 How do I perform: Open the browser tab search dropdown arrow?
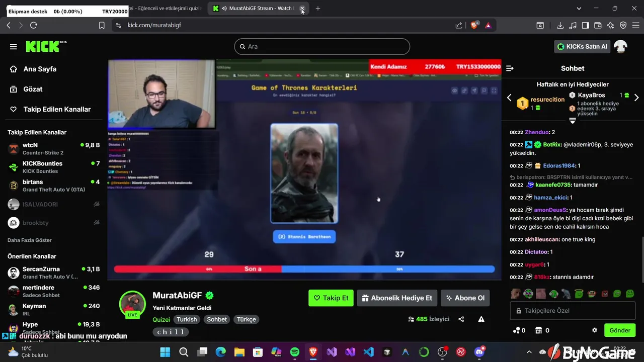click(580, 9)
